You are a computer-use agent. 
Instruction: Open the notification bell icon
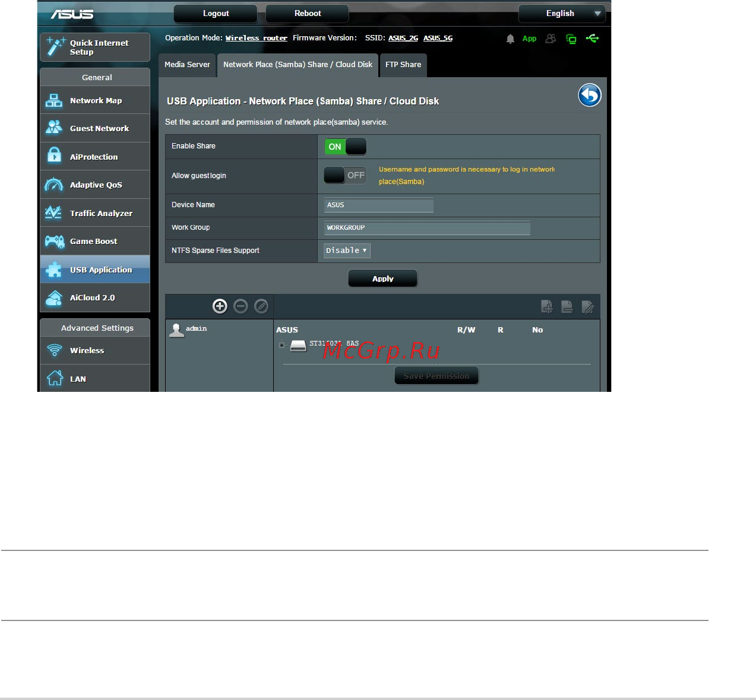click(510, 39)
